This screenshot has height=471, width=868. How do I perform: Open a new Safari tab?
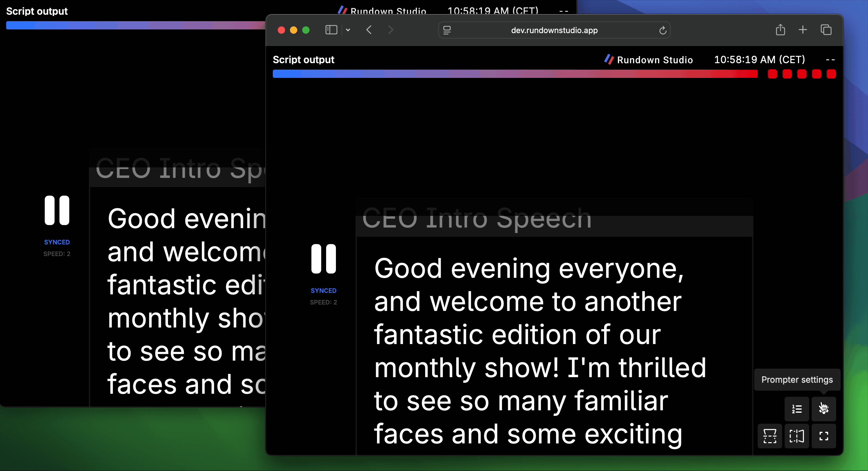point(802,30)
